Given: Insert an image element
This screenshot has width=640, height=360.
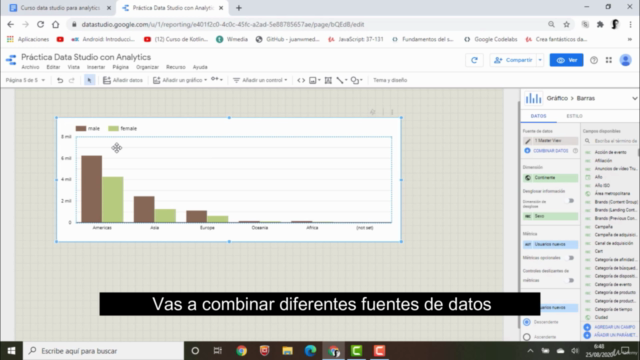Looking at the screenshot, I should tap(314, 80).
